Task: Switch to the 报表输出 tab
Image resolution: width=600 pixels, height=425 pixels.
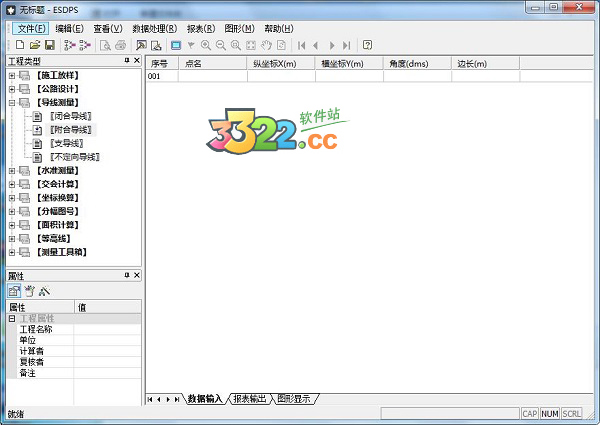Action: (250, 399)
